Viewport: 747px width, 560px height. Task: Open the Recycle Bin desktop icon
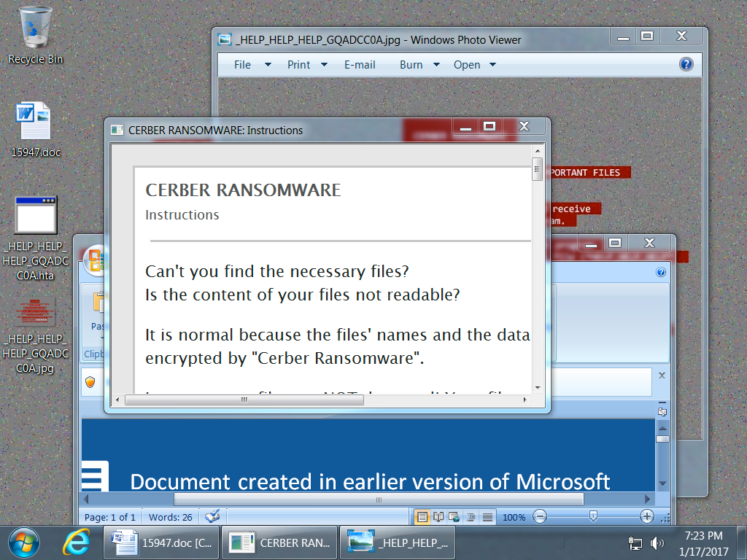pos(35,36)
